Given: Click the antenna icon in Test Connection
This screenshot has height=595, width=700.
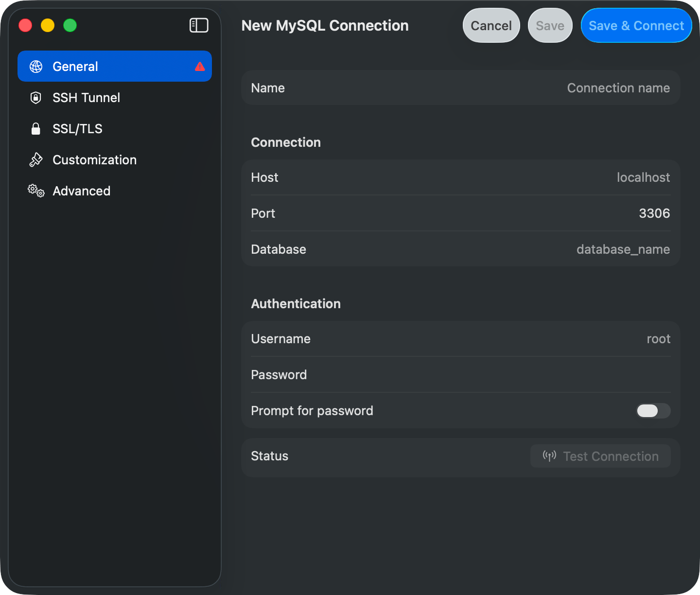Looking at the screenshot, I should tap(549, 456).
